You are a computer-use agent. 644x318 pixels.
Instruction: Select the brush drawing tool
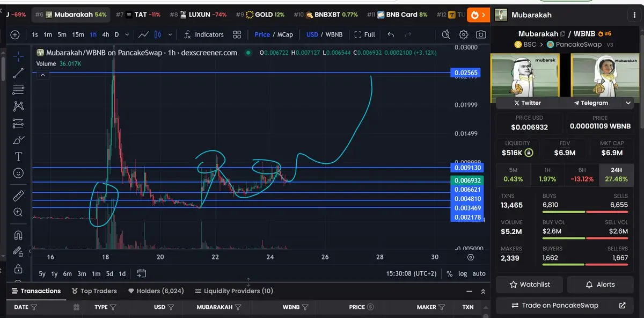[x=18, y=140]
